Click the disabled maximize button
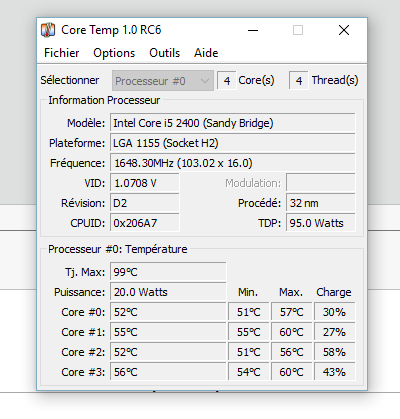 tap(298, 30)
